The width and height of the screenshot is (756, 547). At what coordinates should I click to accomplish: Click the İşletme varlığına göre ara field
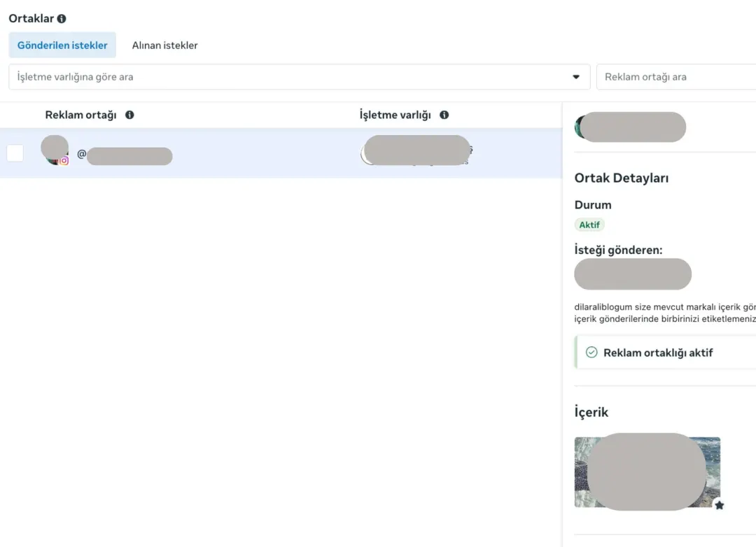[299, 77]
